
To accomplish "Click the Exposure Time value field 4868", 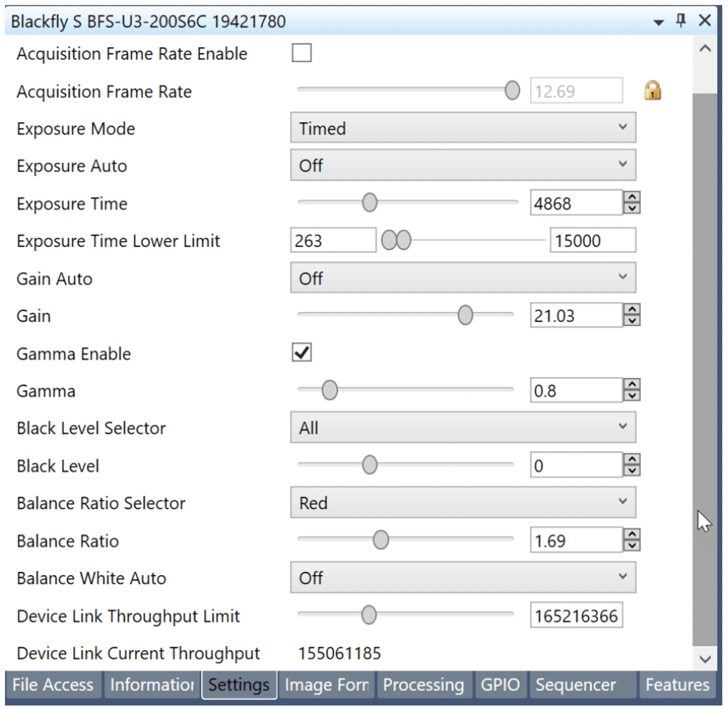I will point(577,203).
